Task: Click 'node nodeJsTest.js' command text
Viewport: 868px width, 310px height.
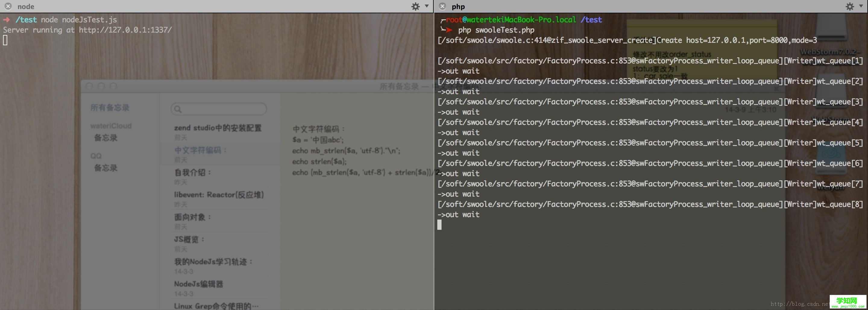Action: click(79, 20)
